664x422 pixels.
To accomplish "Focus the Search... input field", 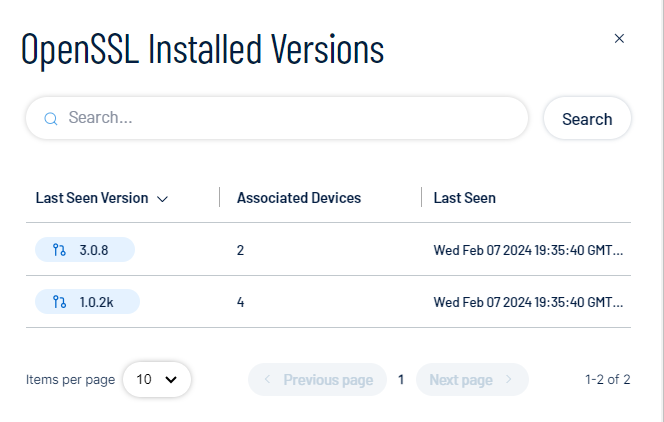I will pyautogui.click(x=277, y=118).
